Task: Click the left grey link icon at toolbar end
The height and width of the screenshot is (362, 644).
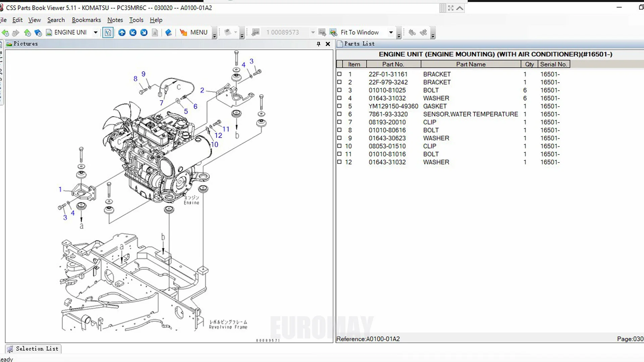Action: click(x=412, y=33)
